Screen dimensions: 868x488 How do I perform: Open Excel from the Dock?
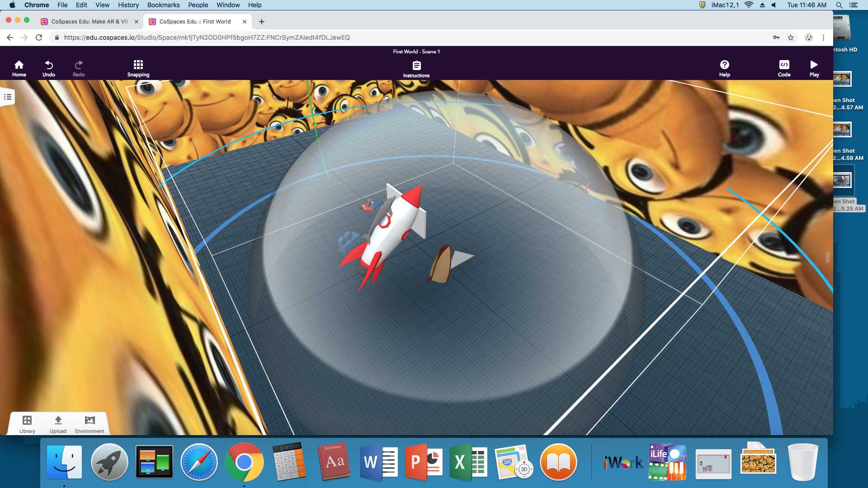468,462
